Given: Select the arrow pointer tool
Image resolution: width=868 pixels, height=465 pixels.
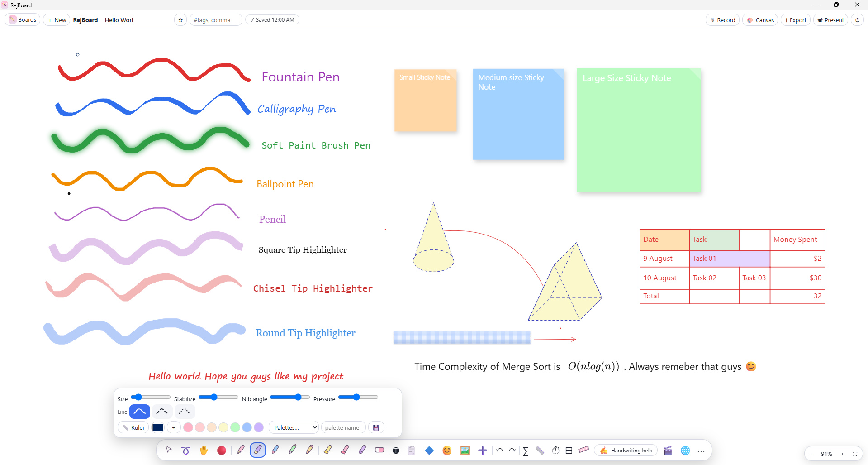Looking at the screenshot, I should [x=169, y=450].
